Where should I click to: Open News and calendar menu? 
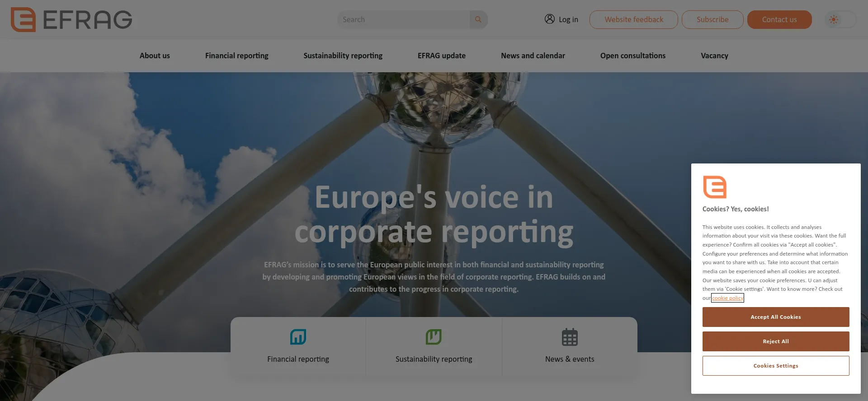[533, 56]
